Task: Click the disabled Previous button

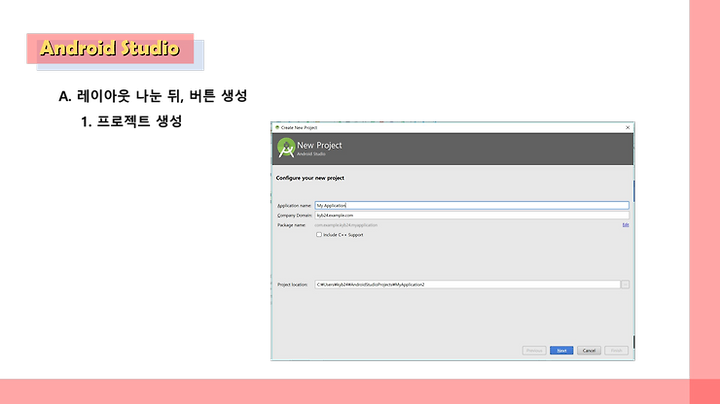Action: pyautogui.click(x=534, y=350)
